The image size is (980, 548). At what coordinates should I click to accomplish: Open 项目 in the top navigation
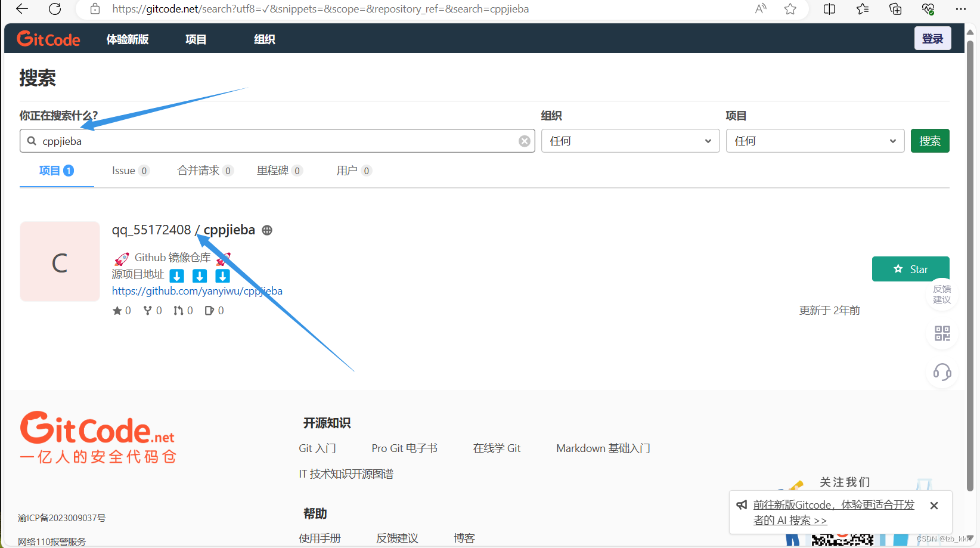point(196,39)
